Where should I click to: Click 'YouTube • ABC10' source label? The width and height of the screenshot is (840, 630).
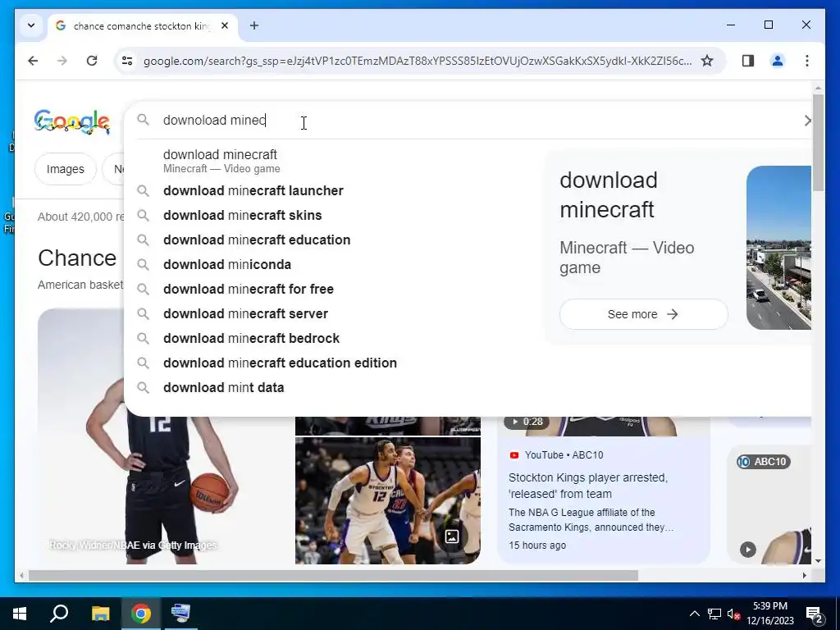(x=564, y=454)
